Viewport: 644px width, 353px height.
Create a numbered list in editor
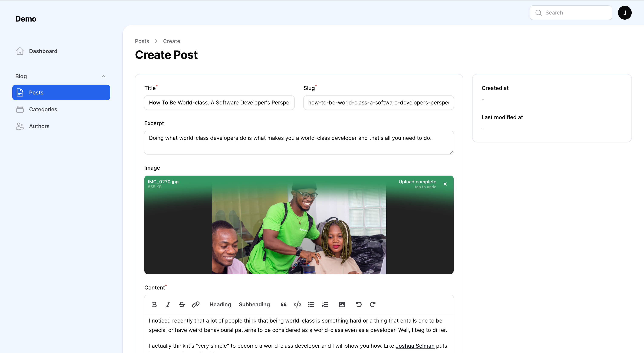(325, 304)
